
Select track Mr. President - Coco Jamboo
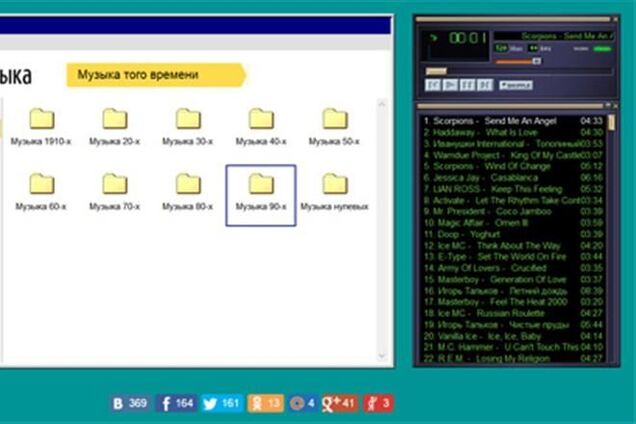[x=513, y=211]
